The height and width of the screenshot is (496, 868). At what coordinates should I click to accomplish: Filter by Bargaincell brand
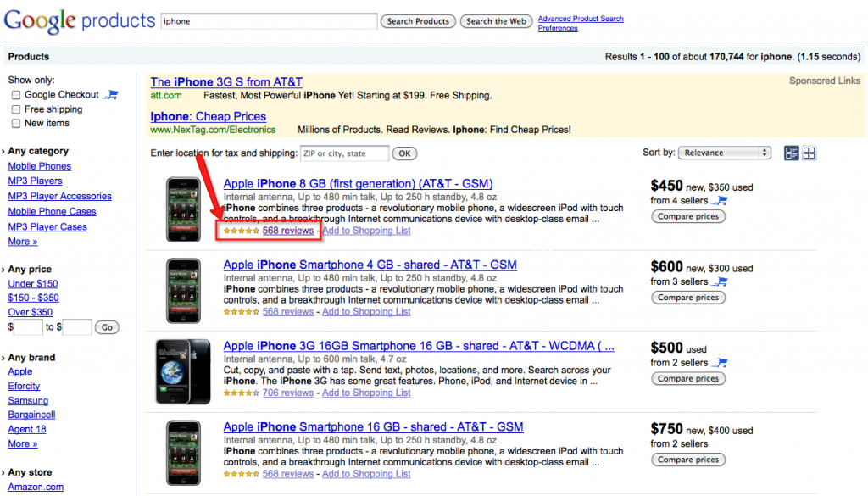click(31, 415)
